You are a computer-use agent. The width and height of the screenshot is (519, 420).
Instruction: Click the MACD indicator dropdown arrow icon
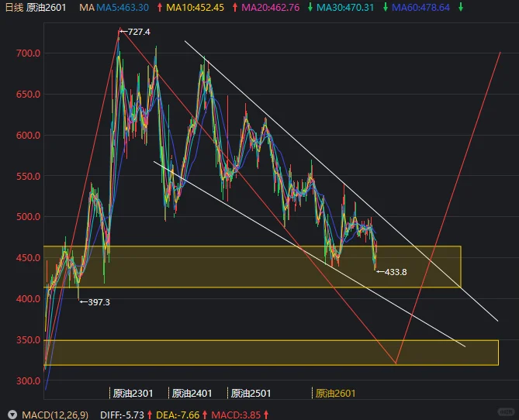[x=12, y=415]
